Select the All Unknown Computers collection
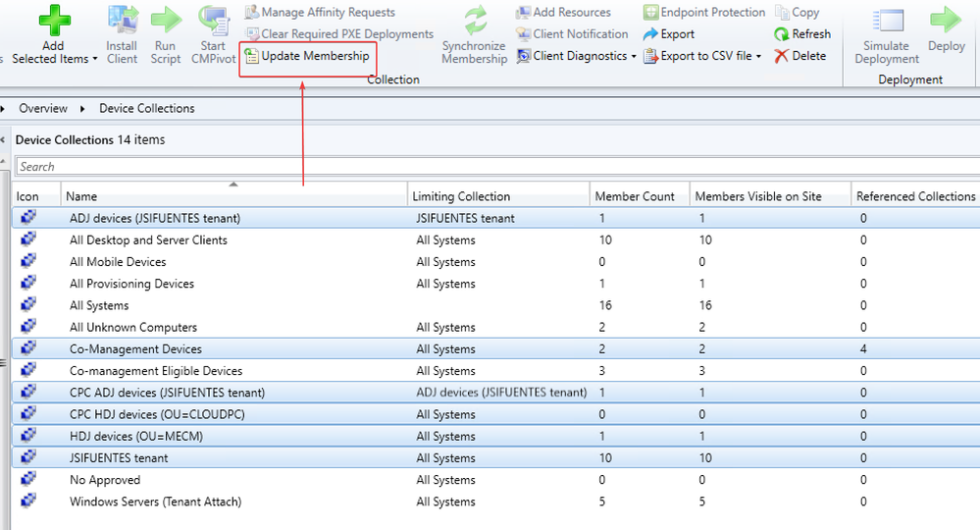 tap(133, 328)
